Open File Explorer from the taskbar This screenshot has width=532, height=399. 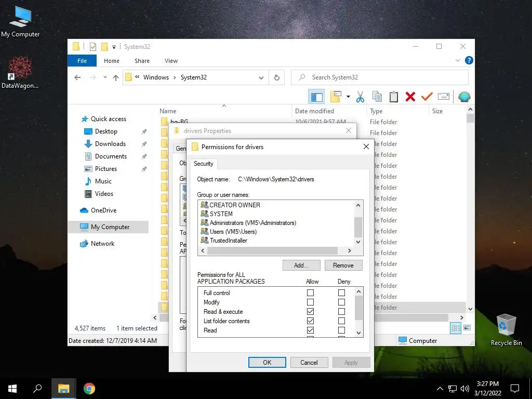click(63, 389)
